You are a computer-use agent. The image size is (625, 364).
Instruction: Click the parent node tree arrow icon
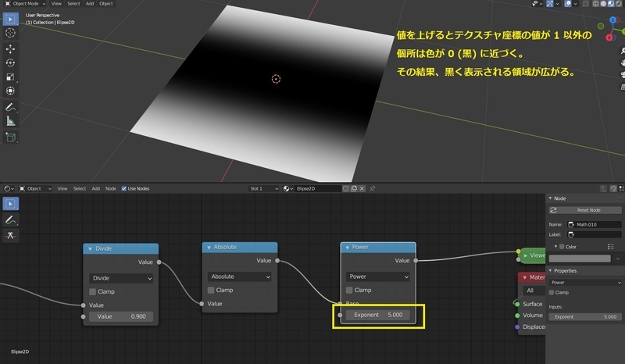click(x=603, y=188)
